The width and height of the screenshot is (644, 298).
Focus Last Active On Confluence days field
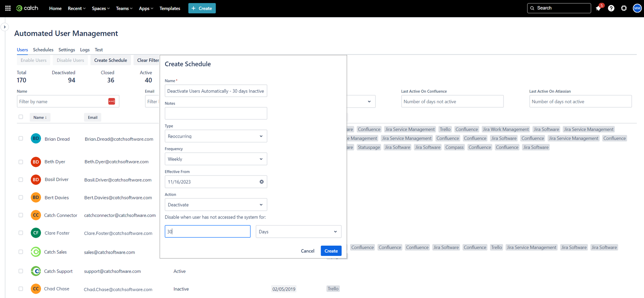pos(452,101)
